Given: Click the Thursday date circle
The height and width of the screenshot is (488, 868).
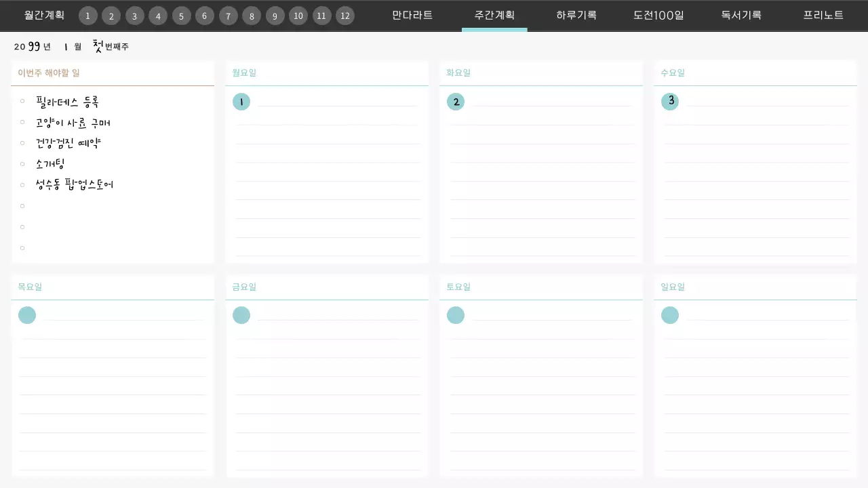Looking at the screenshot, I should pos(27,315).
